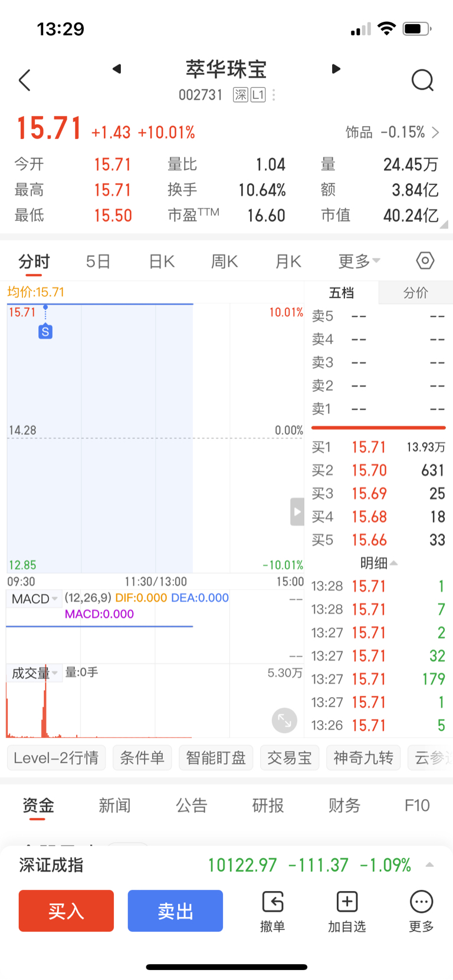Open the 饰品 sector link

(392, 132)
